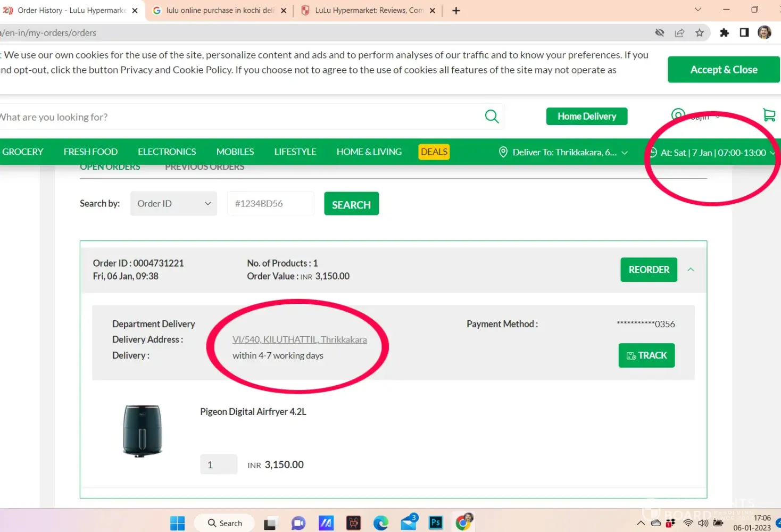Click the quantity box showing 1
Viewport: 781px width, 532px height.
click(219, 464)
